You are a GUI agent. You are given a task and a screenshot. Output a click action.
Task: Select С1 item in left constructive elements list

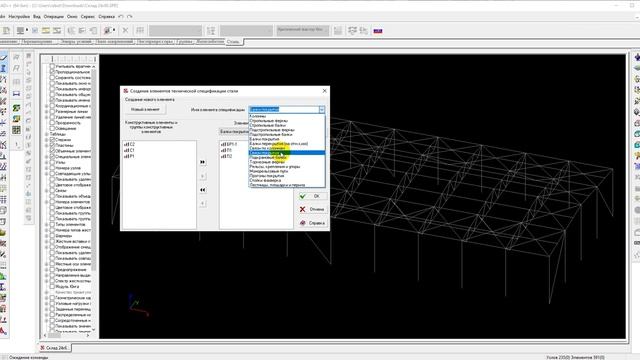click(129, 150)
